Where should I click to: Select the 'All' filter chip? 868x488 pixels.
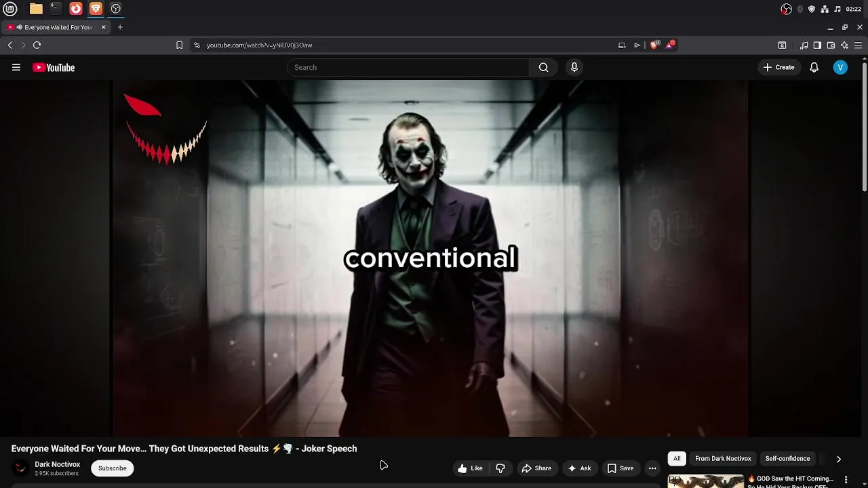point(677,459)
